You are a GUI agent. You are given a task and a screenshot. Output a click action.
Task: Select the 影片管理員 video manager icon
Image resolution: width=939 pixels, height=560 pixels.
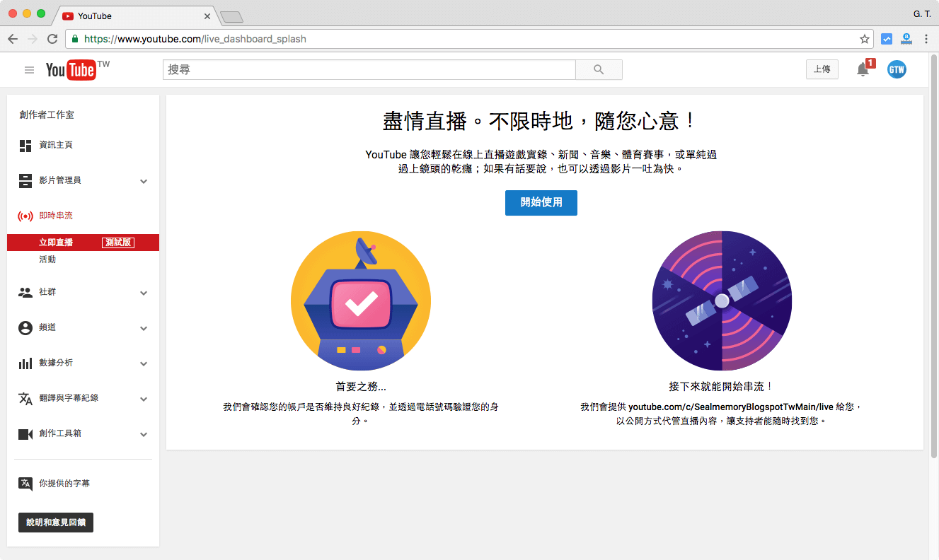click(24, 180)
